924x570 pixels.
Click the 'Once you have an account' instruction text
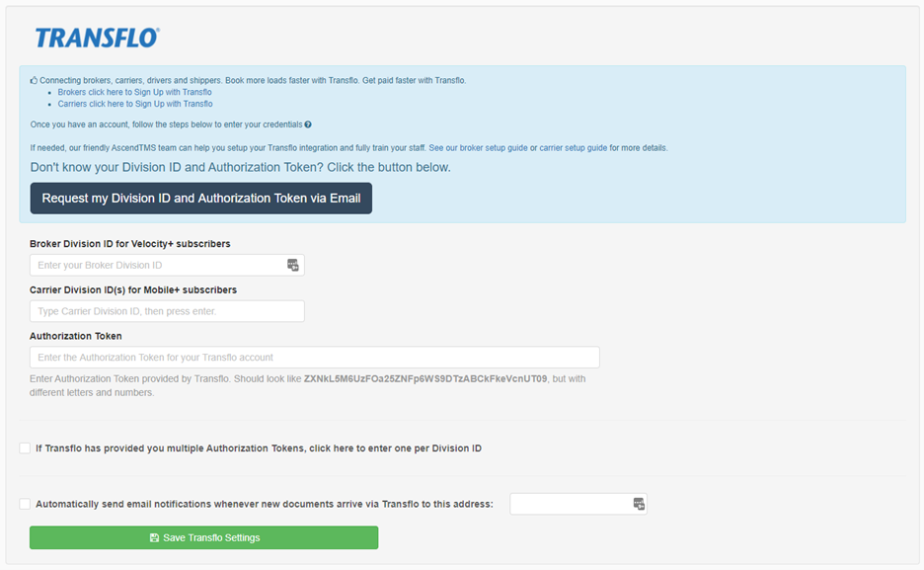click(x=166, y=124)
